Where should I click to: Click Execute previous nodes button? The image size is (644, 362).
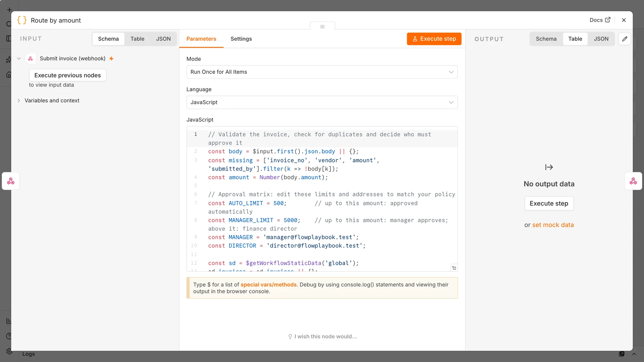click(68, 75)
